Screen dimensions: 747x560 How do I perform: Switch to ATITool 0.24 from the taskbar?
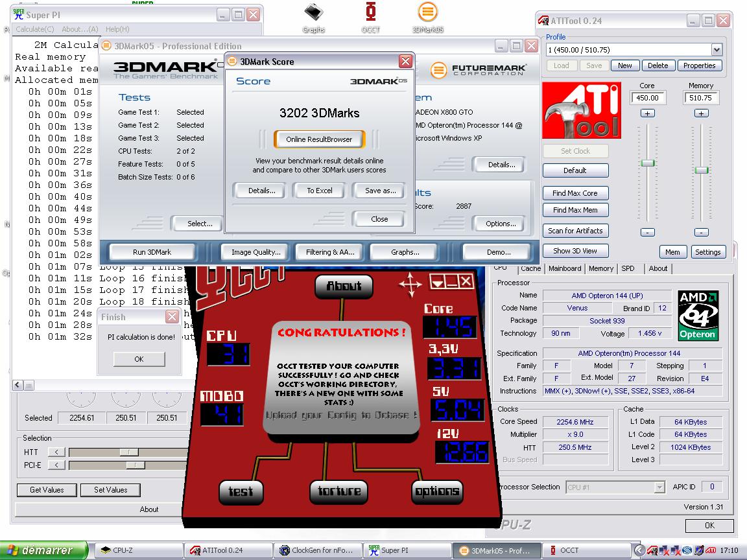coord(228,550)
